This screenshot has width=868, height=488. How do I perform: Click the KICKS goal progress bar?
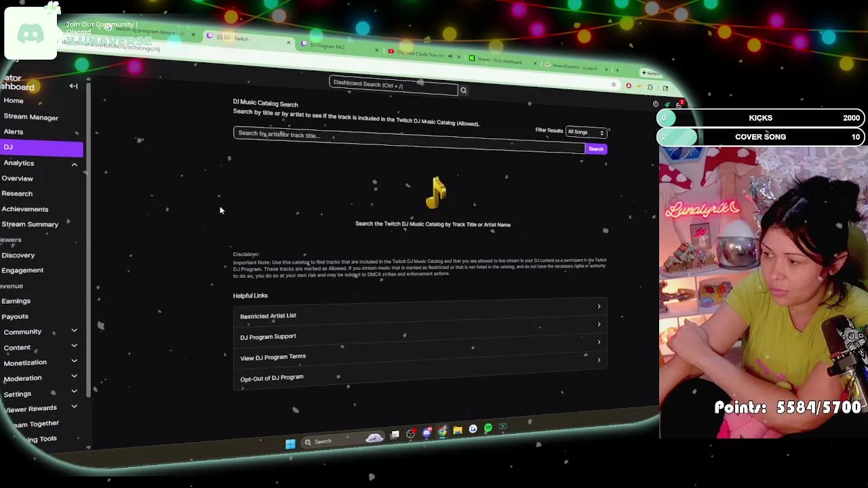coord(760,118)
